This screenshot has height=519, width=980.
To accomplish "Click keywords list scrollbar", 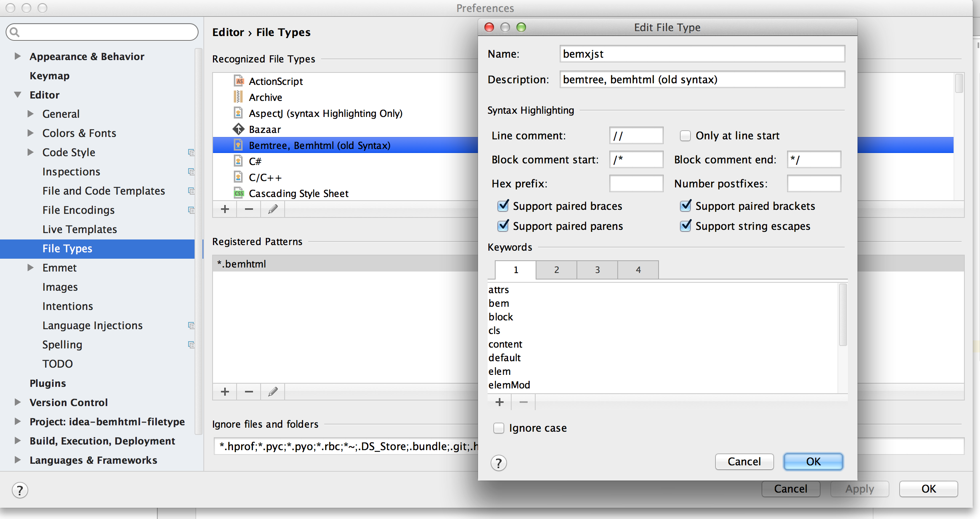I will [x=842, y=314].
